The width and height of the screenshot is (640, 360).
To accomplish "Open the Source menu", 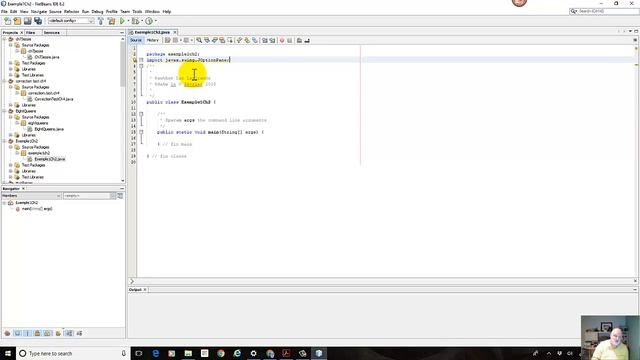I will [x=55, y=11].
